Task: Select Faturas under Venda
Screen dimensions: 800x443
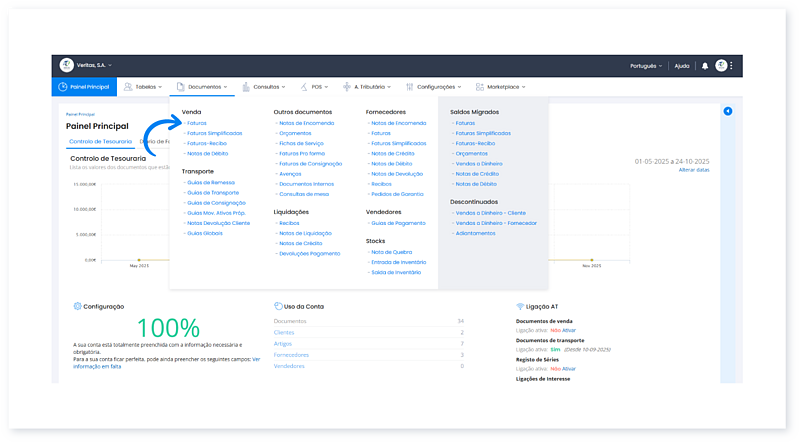Action: [196, 123]
